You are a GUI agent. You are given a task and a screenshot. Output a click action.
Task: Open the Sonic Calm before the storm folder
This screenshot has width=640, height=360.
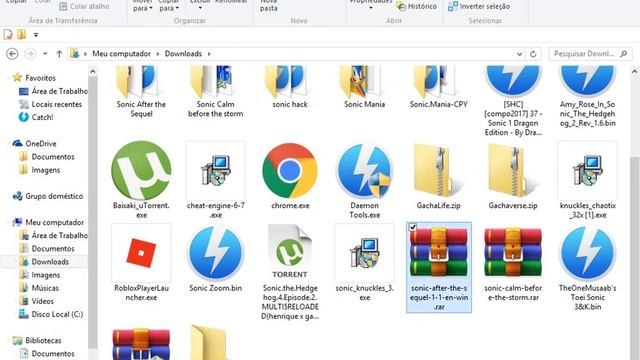[216, 82]
